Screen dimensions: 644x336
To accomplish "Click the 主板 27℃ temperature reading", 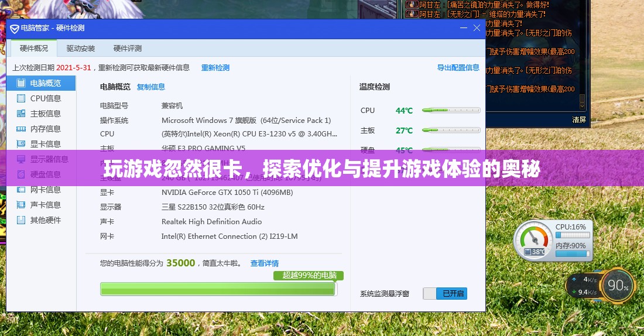I will (x=404, y=131).
